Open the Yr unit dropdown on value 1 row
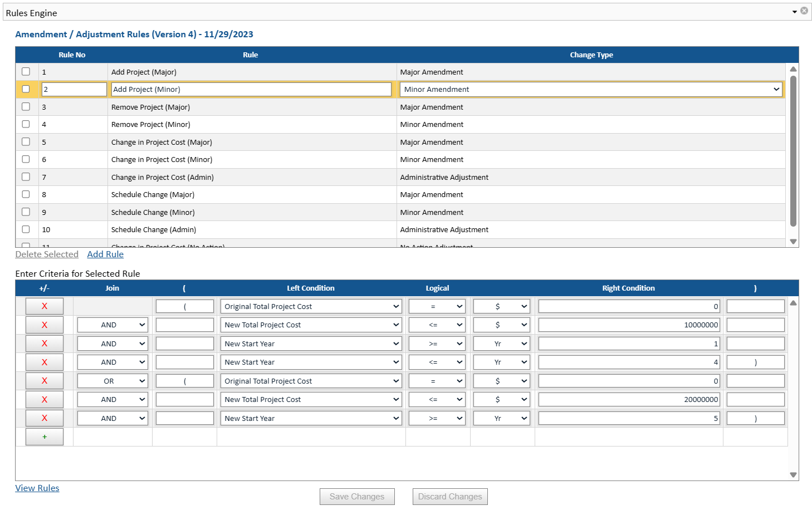This screenshot has width=812, height=510. click(x=501, y=344)
